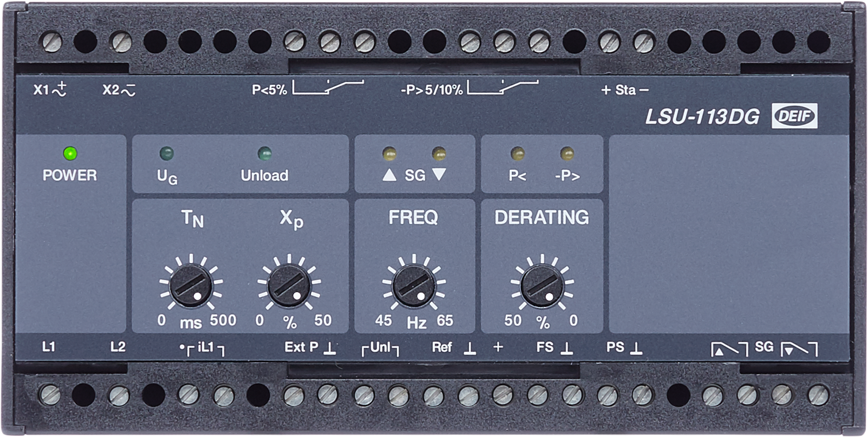Screen dimensions: 868x437
Task: Adjust the Xp potentiometer knob
Action: pos(289,286)
